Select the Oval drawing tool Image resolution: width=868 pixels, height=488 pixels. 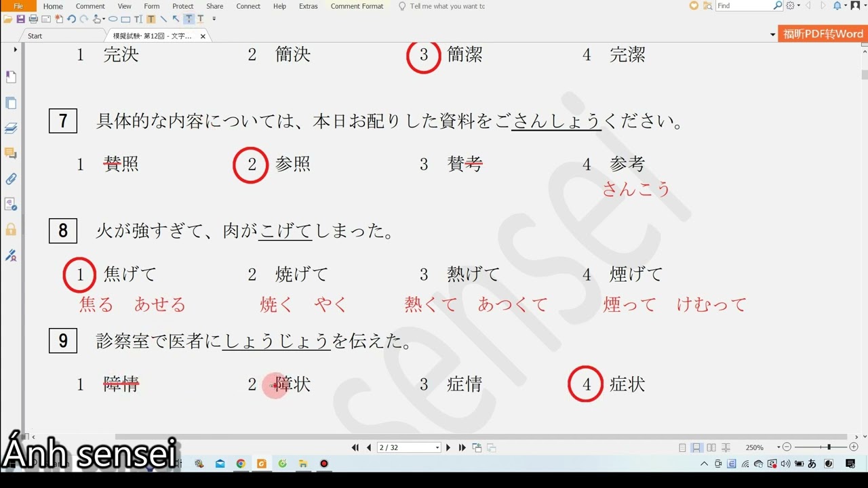(x=113, y=19)
